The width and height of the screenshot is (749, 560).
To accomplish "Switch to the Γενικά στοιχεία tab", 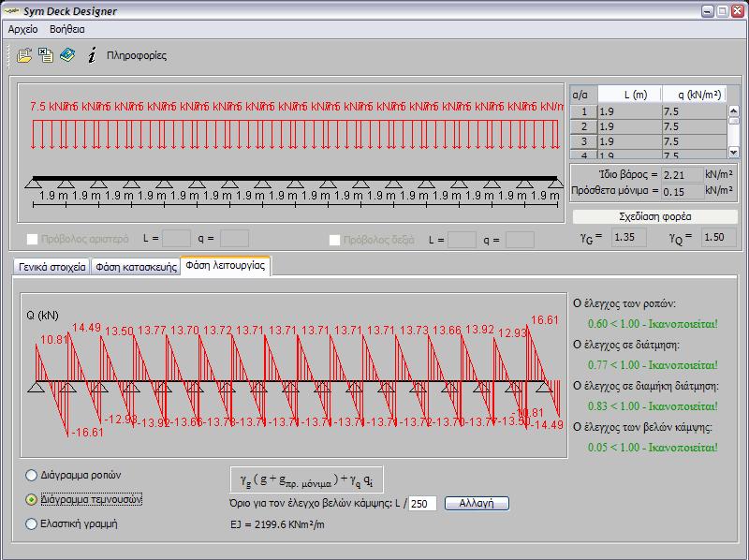I will coord(52,267).
